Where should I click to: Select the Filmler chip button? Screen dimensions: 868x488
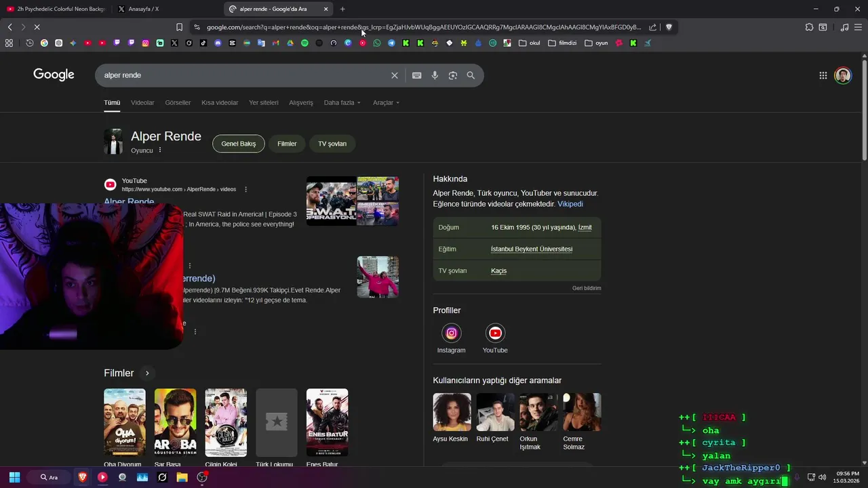click(287, 144)
